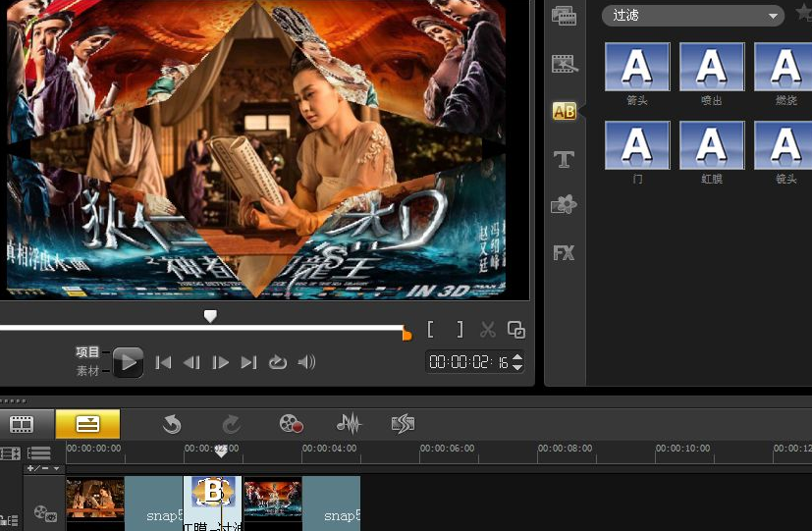The height and width of the screenshot is (531, 812).
Task: Jump to the end of the project
Action: (249, 362)
